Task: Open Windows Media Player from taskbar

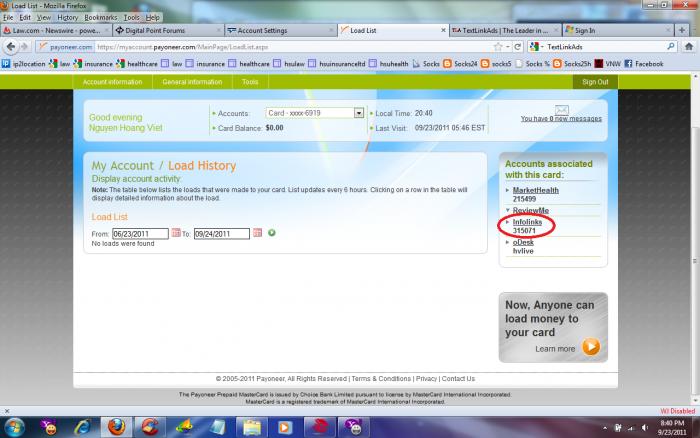Action: coord(285,427)
